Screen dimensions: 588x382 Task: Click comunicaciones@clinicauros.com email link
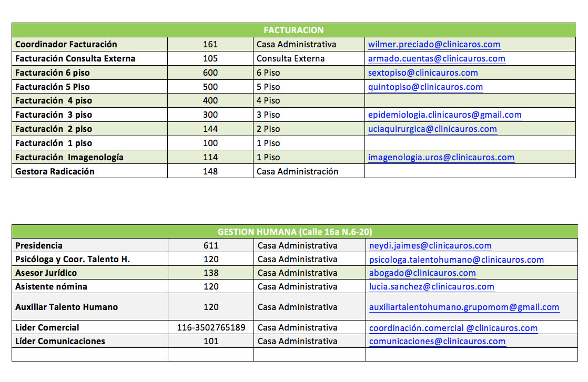point(437,342)
